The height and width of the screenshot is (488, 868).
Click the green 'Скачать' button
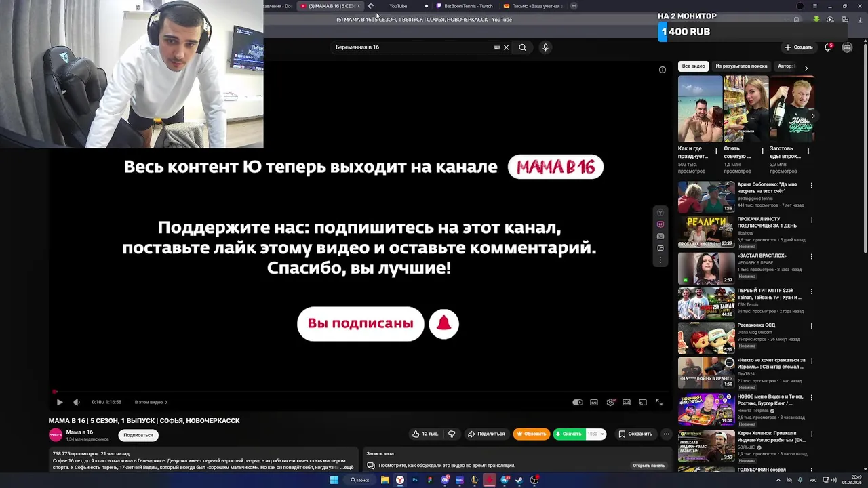point(569,434)
